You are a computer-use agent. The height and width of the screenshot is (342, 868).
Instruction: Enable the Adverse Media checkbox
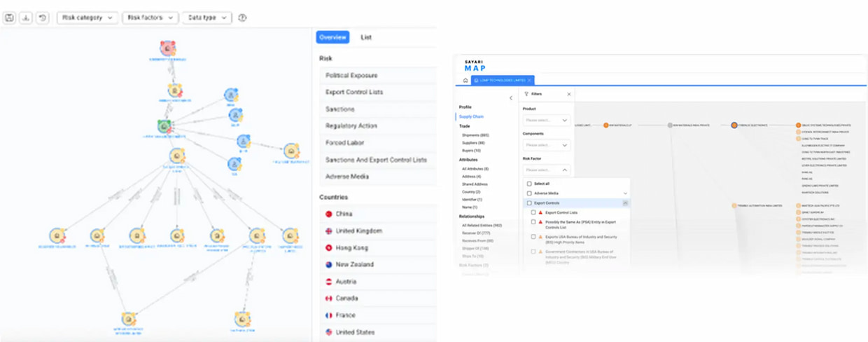tap(529, 193)
